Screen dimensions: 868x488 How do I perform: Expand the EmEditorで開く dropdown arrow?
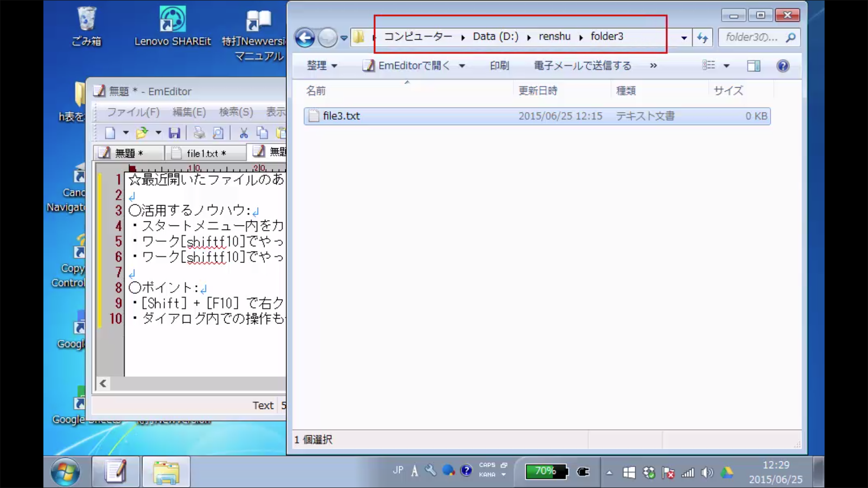coord(462,66)
